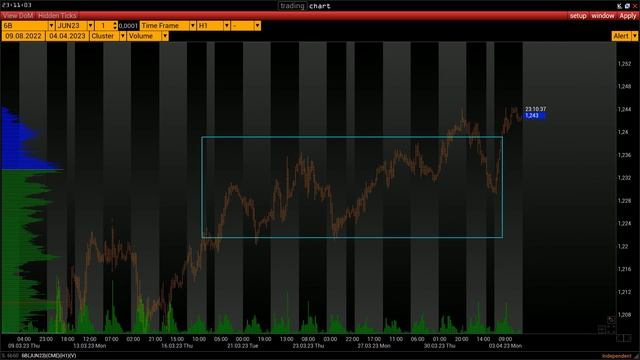Click the chart reset icon near the price scale

[611, 320]
